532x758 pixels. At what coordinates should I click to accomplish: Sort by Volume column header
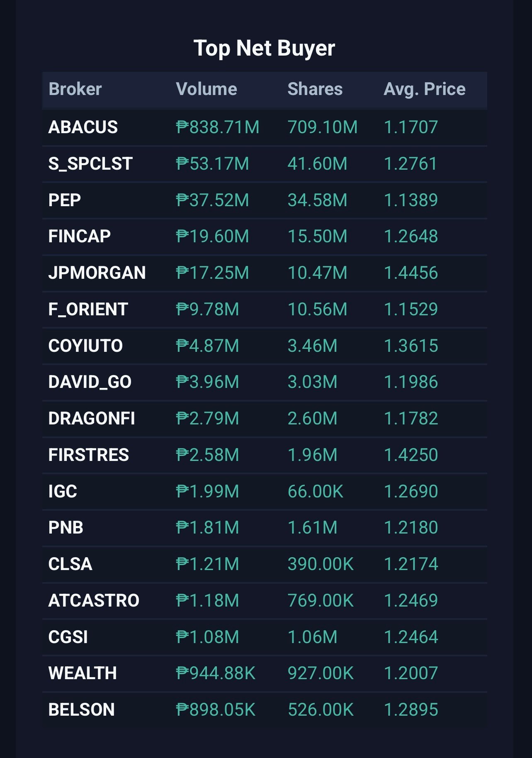point(206,89)
